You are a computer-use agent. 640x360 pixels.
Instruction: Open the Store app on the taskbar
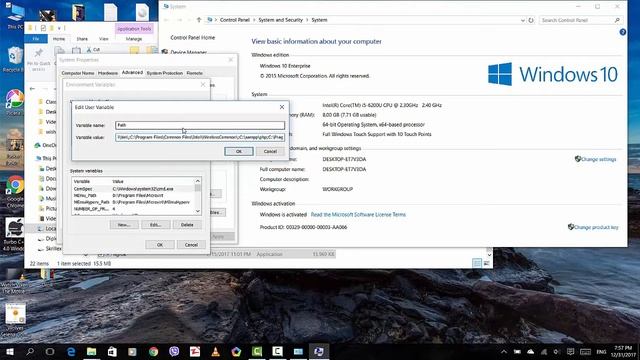112,351
